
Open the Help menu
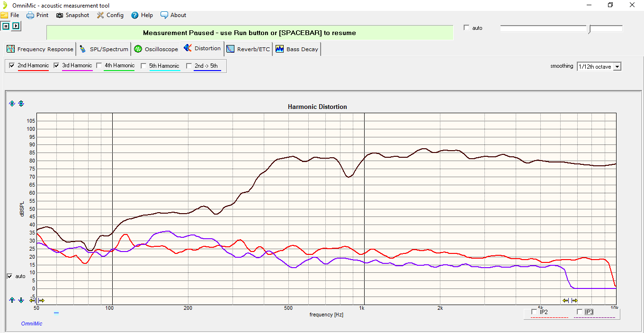pos(142,15)
